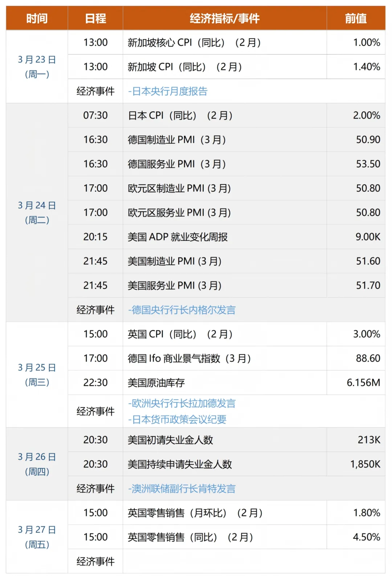The height and width of the screenshot is (576, 392).
Task: Click the 英国零售销售 (月环比) entry
Action: pos(195,513)
